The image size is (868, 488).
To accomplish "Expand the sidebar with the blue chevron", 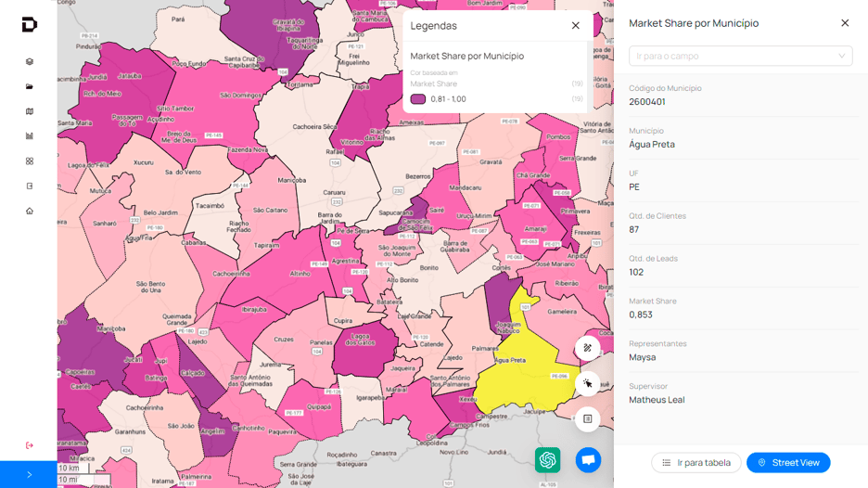I will [x=29, y=475].
